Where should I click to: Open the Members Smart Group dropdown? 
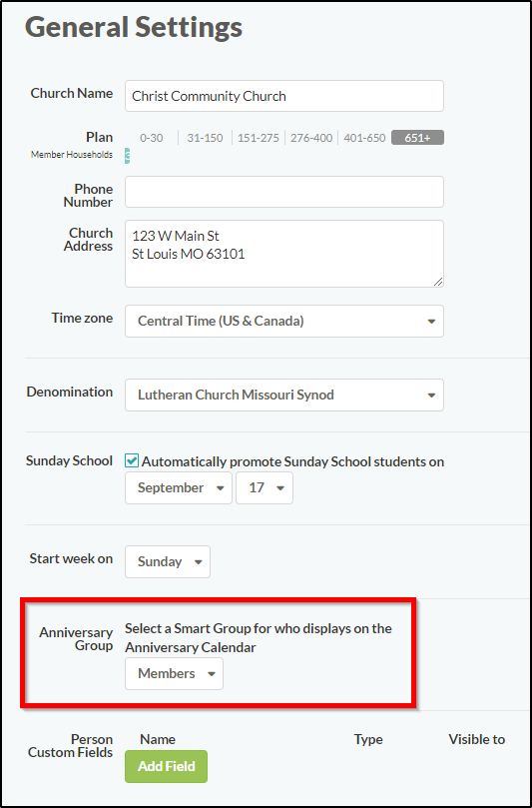(174, 673)
